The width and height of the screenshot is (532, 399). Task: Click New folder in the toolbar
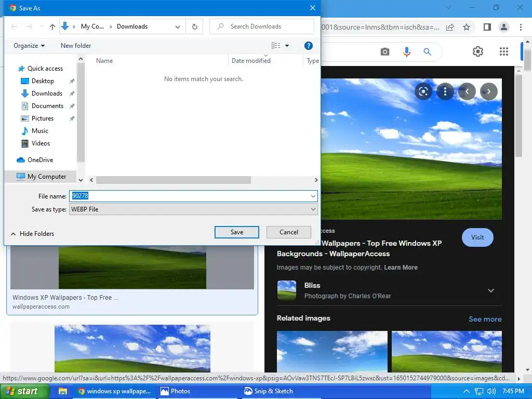[76, 46]
